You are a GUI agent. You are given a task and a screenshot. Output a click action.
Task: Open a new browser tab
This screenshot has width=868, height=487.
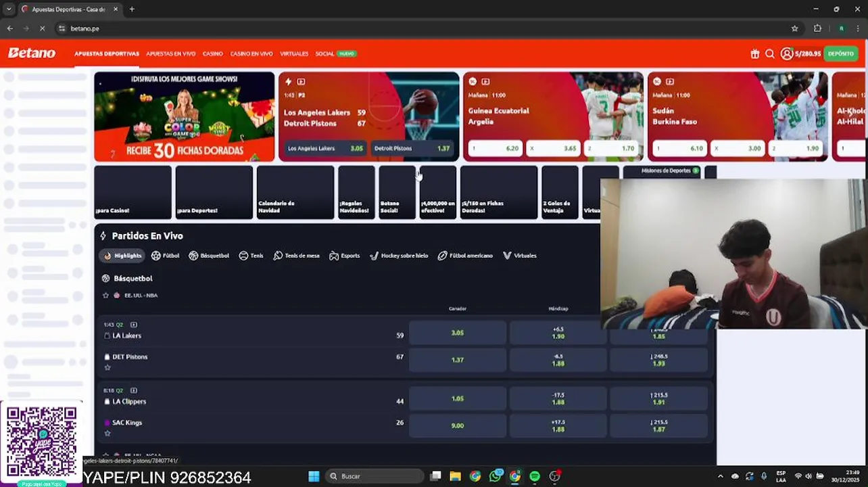coord(132,9)
